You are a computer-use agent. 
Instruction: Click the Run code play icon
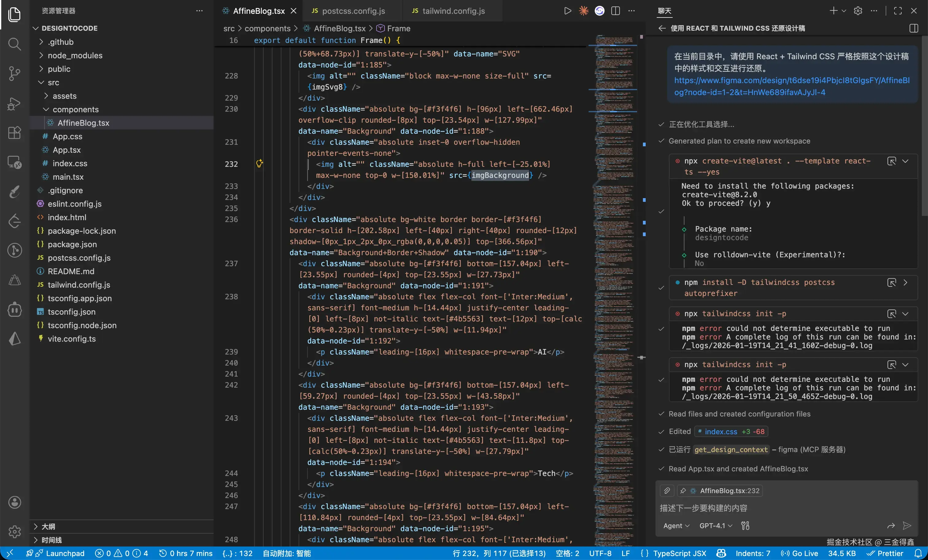(568, 11)
